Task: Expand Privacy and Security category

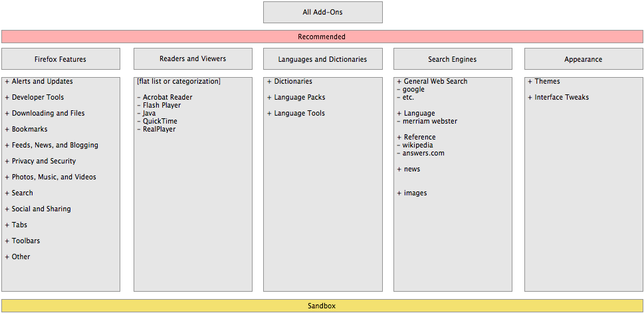Action: (x=43, y=161)
